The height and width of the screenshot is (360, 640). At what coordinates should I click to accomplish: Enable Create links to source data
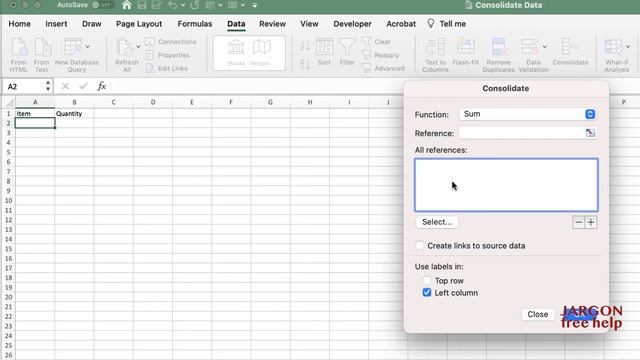(x=420, y=245)
